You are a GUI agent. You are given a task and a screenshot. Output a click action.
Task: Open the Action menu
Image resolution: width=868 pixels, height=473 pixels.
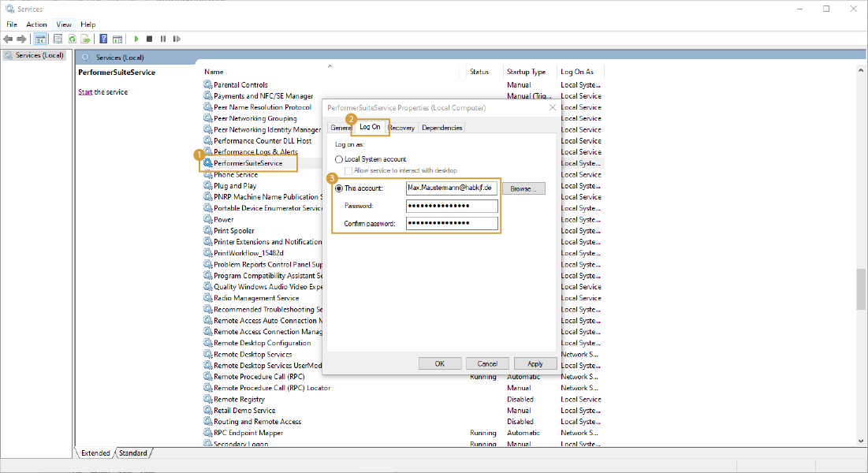pos(36,24)
